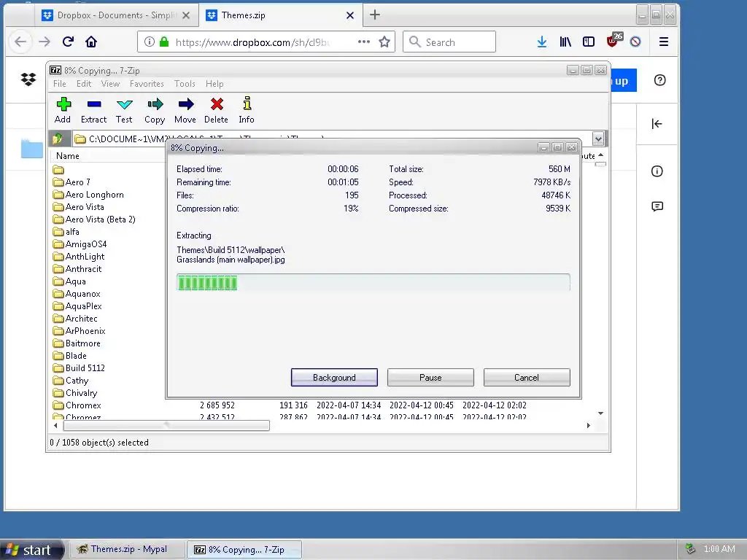The image size is (747, 560).
Task: Click the Test toolbar icon
Action: coord(124,110)
